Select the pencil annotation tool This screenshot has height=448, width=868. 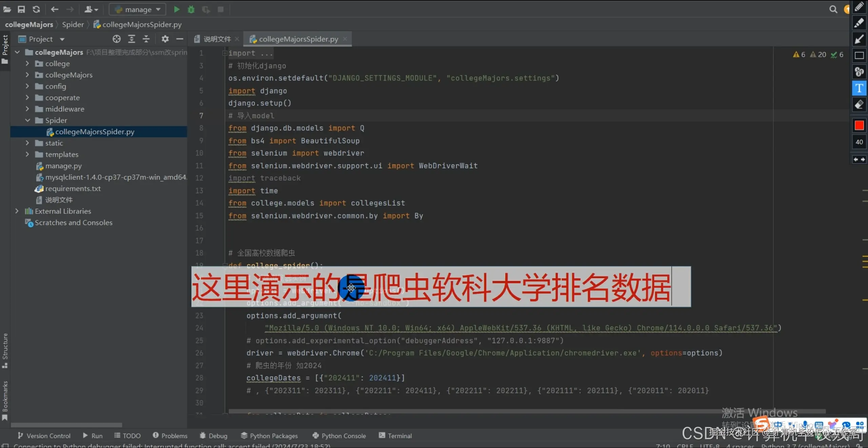click(859, 7)
